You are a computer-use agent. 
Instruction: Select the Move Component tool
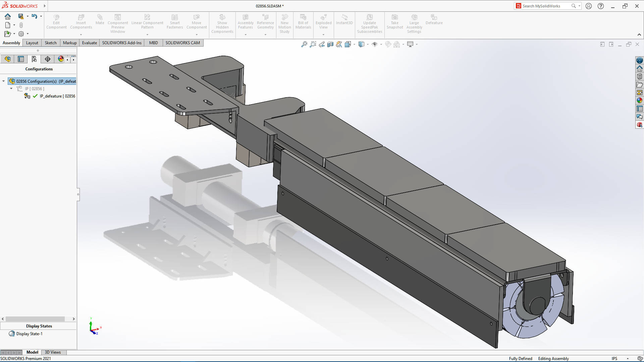196,22
